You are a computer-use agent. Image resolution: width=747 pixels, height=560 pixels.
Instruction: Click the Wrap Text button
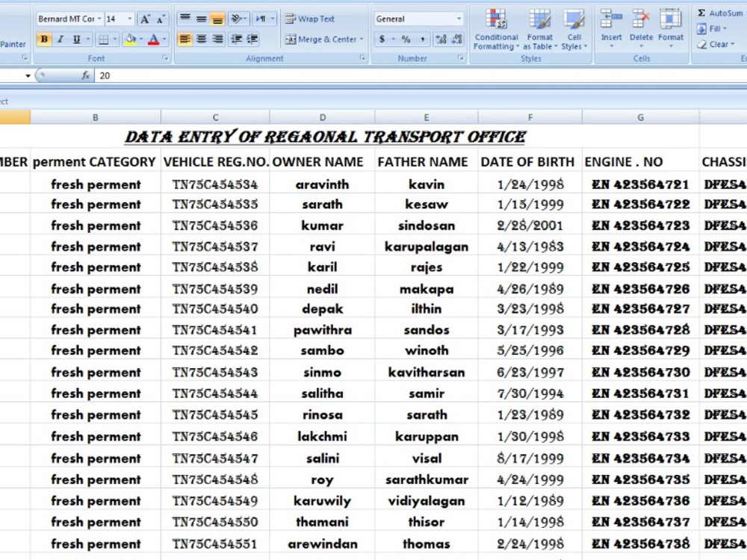(x=310, y=19)
